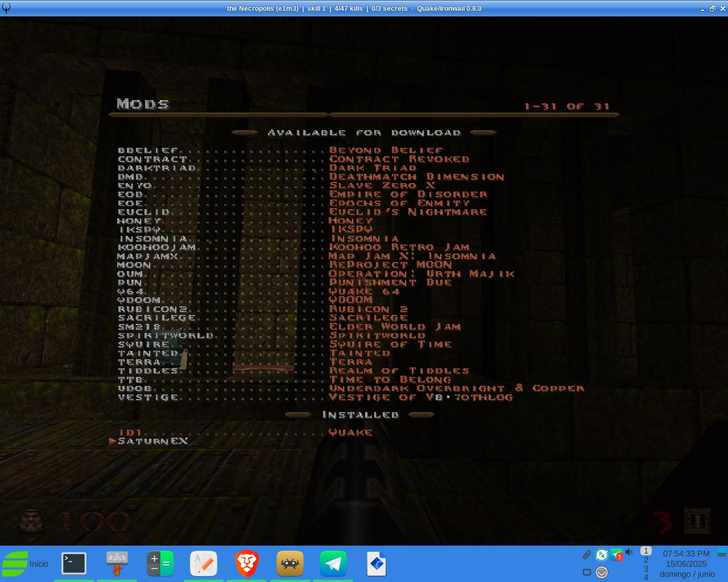Show desktop via blue button beside clock
This screenshot has width=728, height=582.
[x=722, y=552]
